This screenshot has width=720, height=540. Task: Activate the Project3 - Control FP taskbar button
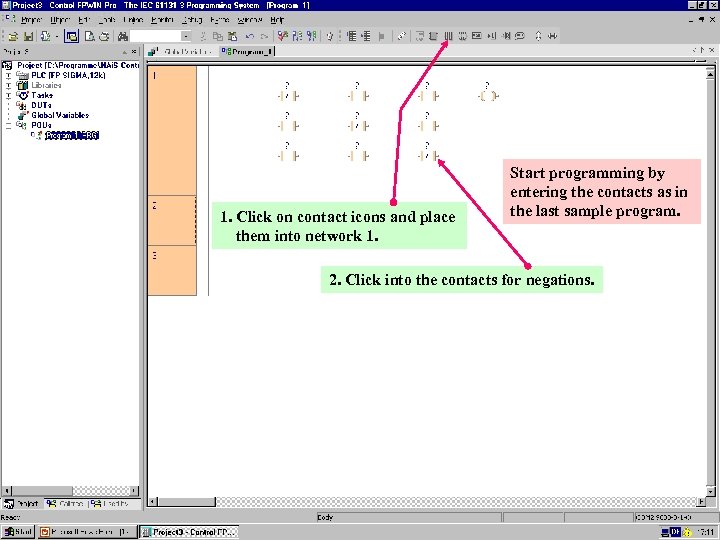click(x=189, y=532)
